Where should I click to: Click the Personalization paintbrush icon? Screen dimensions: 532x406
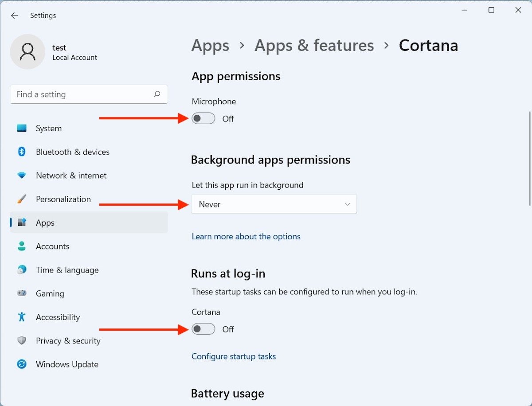click(x=22, y=199)
